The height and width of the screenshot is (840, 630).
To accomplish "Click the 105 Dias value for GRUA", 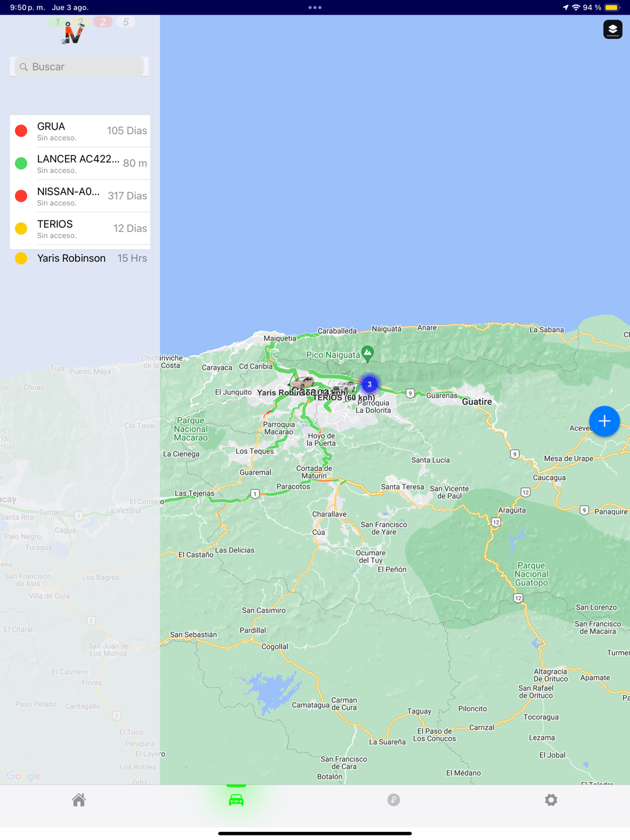I will pos(127,131).
